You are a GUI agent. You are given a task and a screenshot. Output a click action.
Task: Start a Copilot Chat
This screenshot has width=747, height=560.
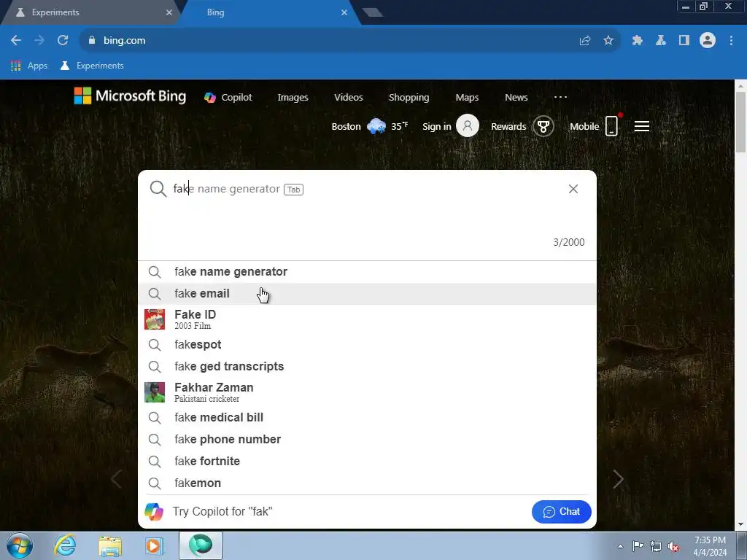pyautogui.click(x=561, y=512)
